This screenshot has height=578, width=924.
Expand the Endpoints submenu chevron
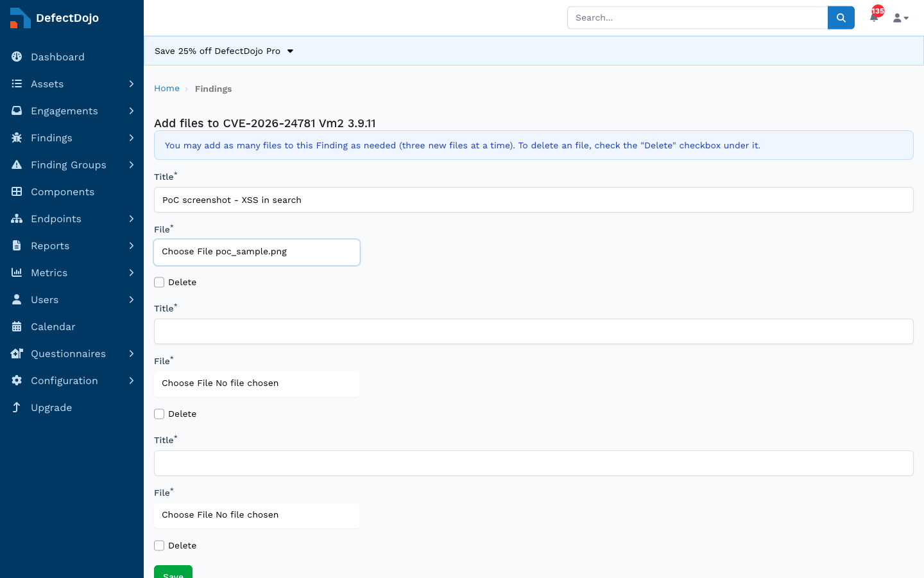click(x=131, y=218)
